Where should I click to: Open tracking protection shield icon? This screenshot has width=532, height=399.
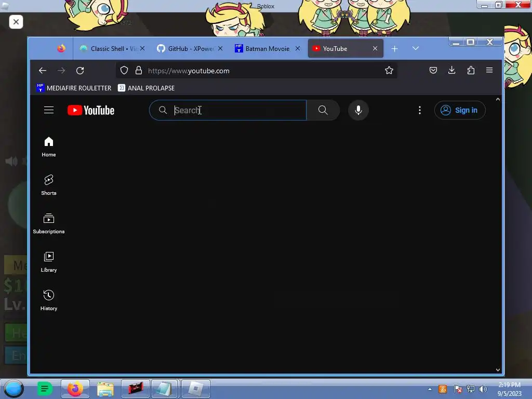[x=124, y=70]
